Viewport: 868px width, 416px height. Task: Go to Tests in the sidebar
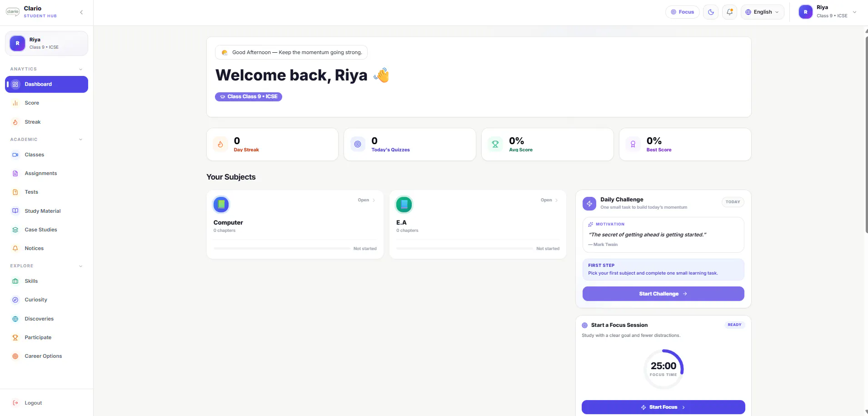[x=46, y=192]
